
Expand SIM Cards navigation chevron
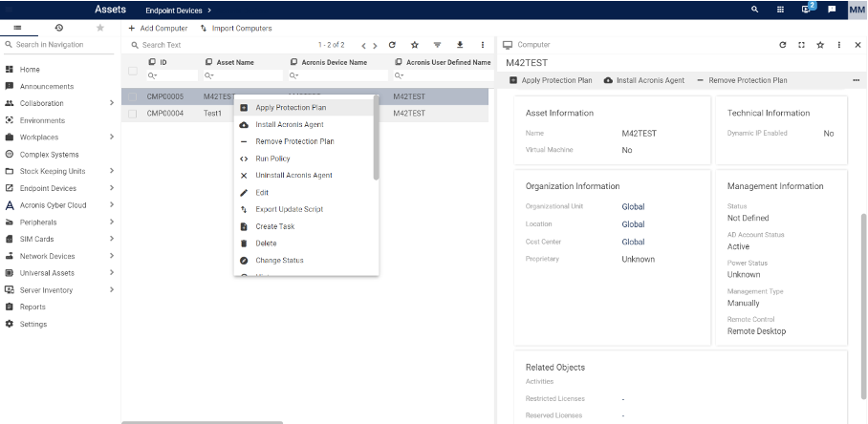point(111,239)
